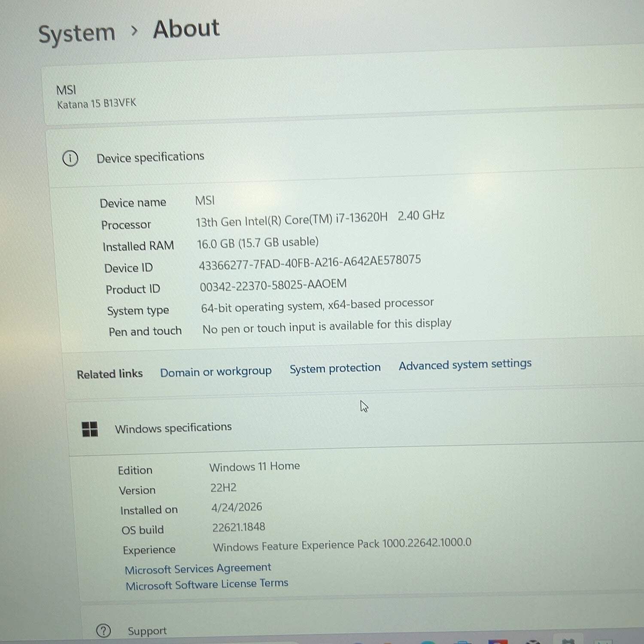Select the Edition value Windows 11 Home
Screen dimensions: 644x644
click(255, 466)
